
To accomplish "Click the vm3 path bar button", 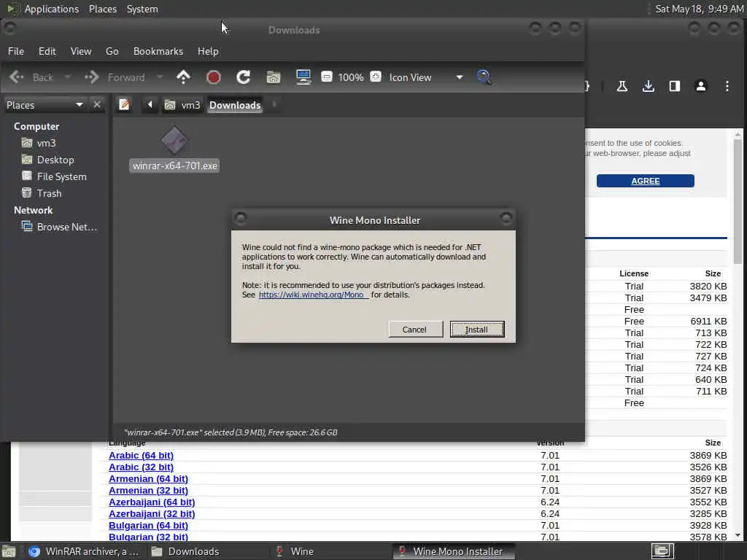I will tap(182, 105).
